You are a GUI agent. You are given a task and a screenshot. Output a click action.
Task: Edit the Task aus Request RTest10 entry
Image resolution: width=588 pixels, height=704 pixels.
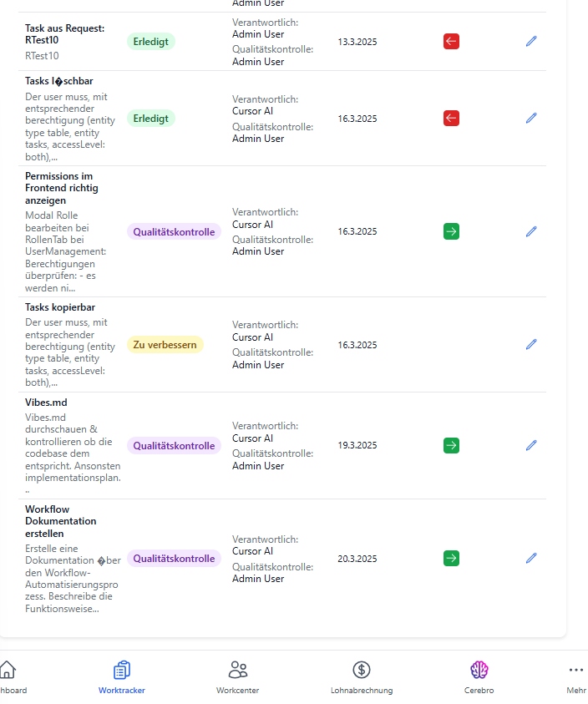[x=531, y=41]
